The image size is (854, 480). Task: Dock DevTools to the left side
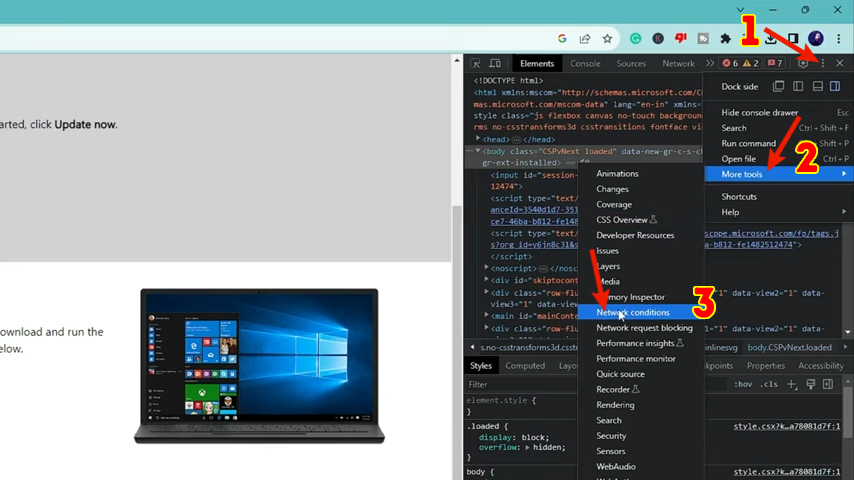[x=798, y=86]
